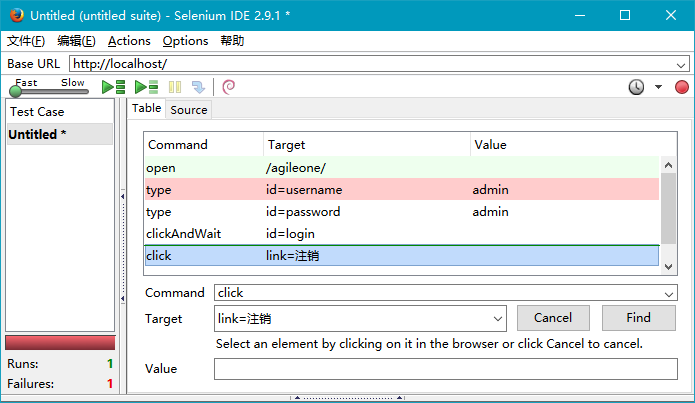Open the Options menu
Screen dimensions: 695x403
click(185, 41)
